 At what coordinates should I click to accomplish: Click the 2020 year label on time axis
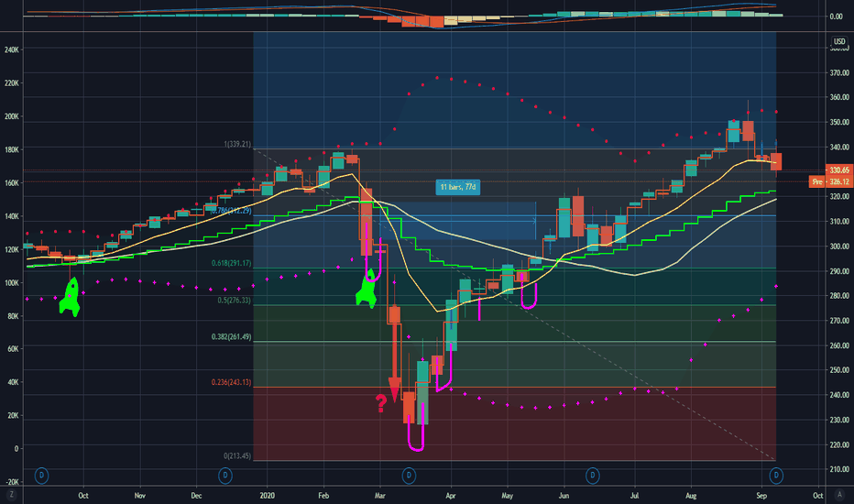click(x=268, y=495)
